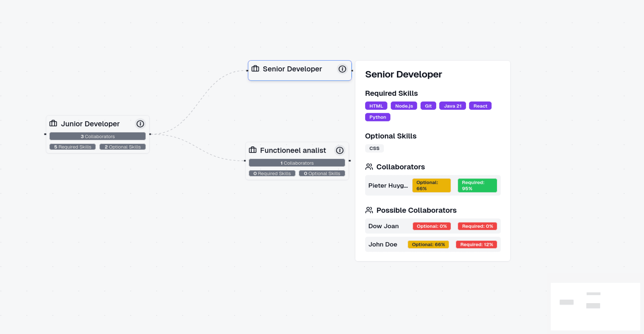The width and height of the screenshot is (644, 334).
Task: Click the 3 Collaborators bar on Junior Developer
Action: coord(97,136)
